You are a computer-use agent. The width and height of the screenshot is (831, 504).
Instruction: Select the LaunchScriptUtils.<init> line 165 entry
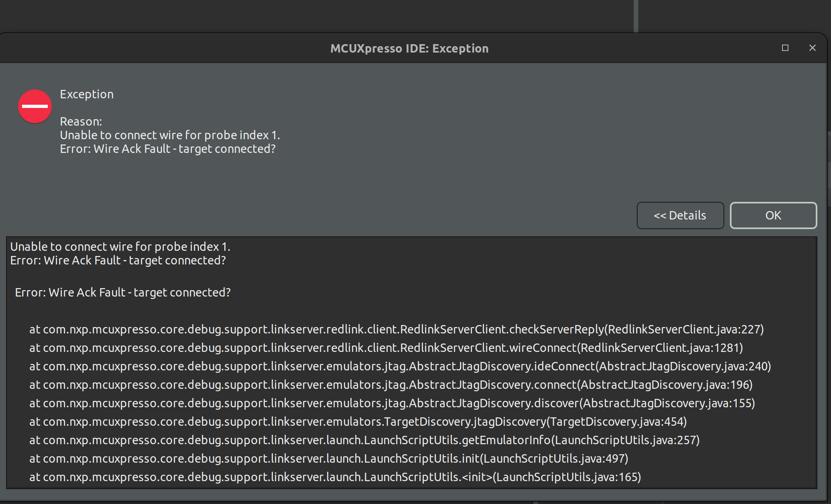point(335,477)
